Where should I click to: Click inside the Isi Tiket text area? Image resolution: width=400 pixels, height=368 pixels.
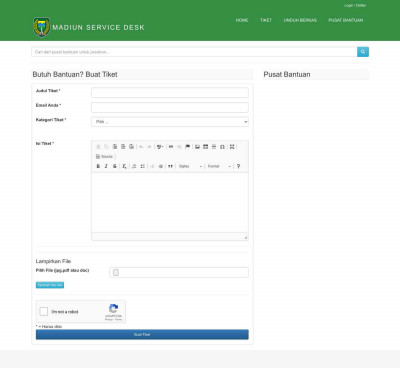tap(170, 202)
